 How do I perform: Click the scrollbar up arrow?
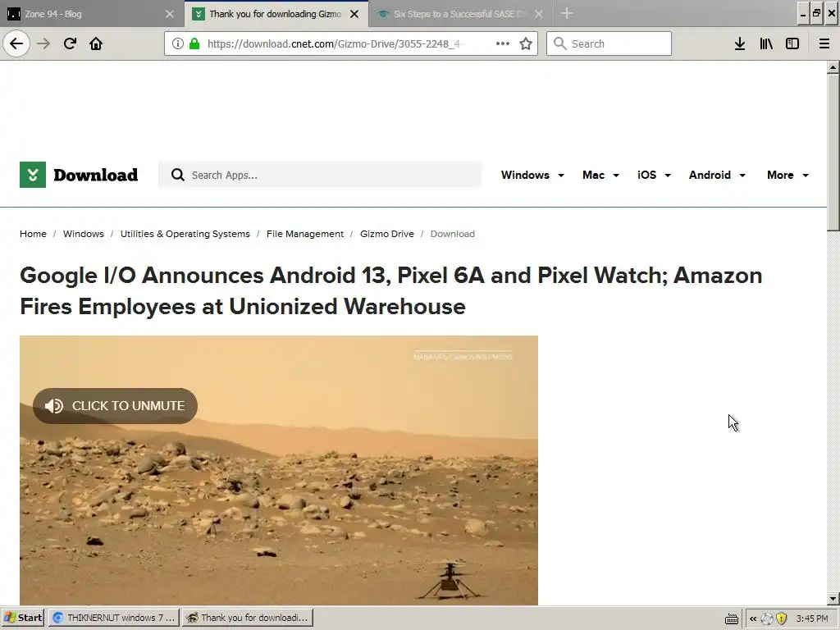pos(833,67)
